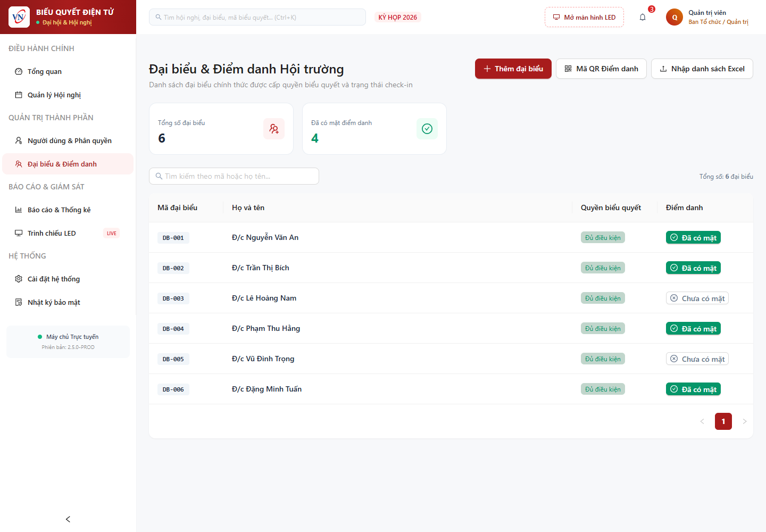Viewport: 766px width, 532px height.
Task: Go to the previous page arrow
Action: (x=702, y=421)
